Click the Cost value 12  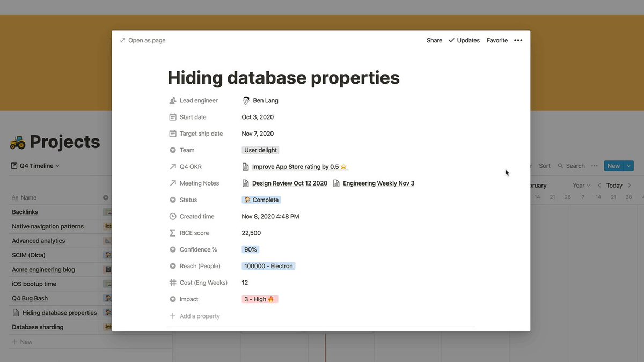[245, 283]
